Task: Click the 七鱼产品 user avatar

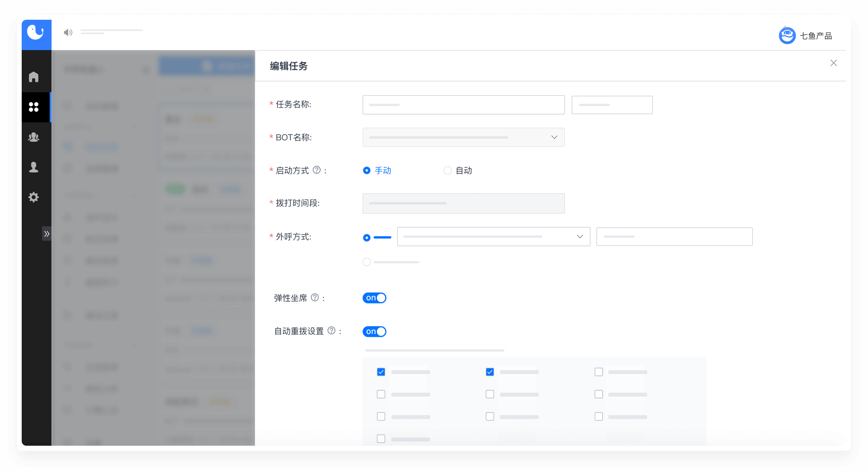Action: click(x=787, y=36)
